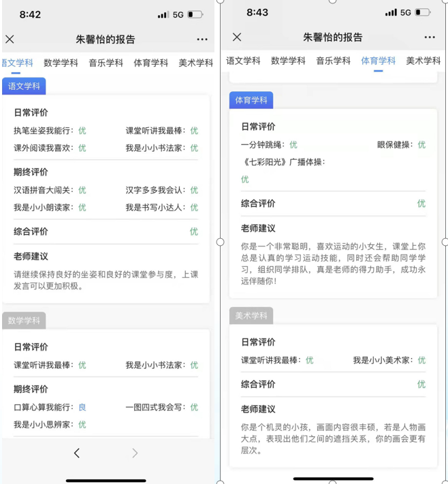Tap the signal bars in right status bar
Viewport: 448px width, 484px height.
click(391, 13)
